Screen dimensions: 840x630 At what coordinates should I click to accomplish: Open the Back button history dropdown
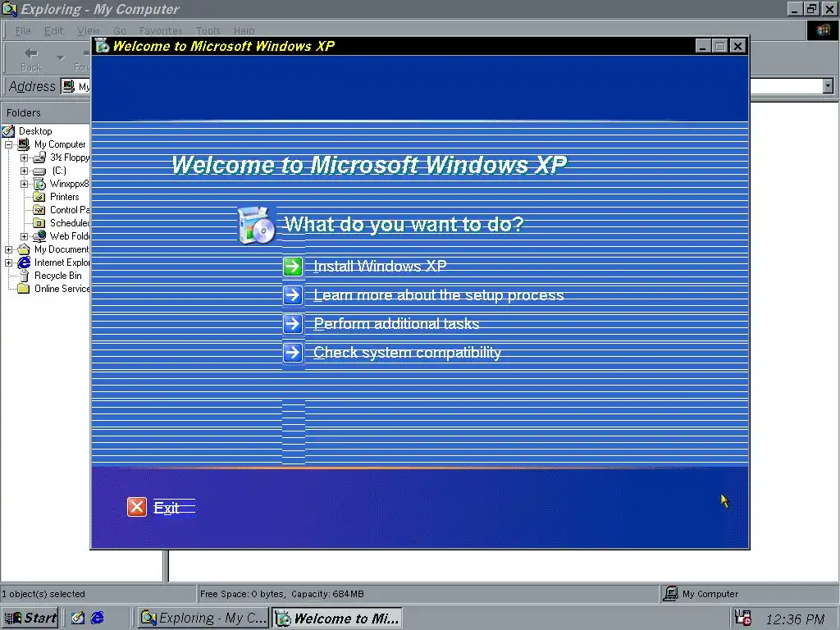tap(61, 58)
